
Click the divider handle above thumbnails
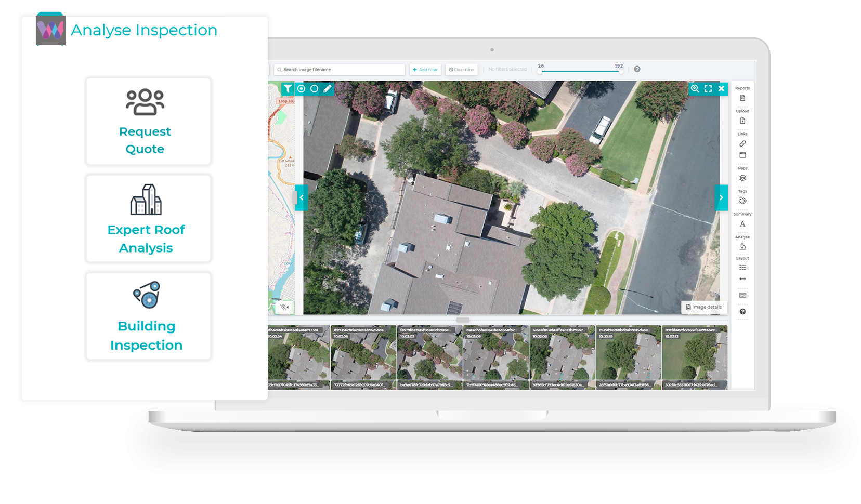tap(463, 320)
